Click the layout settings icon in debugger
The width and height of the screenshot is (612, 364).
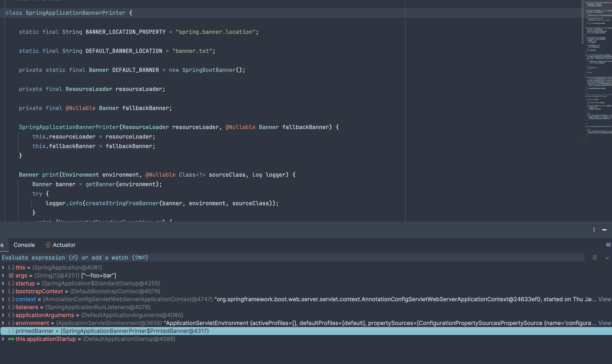pyautogui.click(x=608, y=245)
